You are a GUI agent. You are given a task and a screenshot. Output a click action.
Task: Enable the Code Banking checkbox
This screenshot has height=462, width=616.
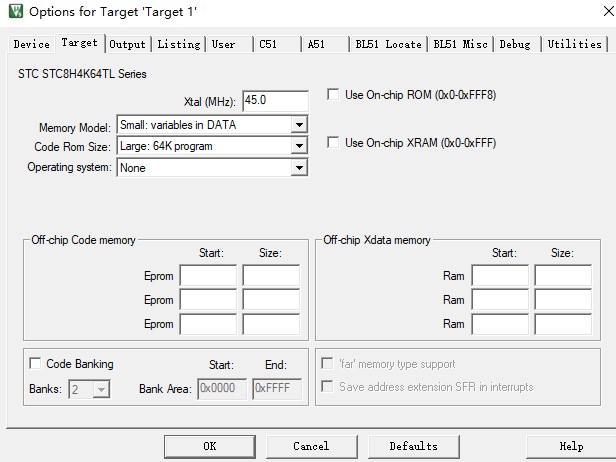pos(35,363)
